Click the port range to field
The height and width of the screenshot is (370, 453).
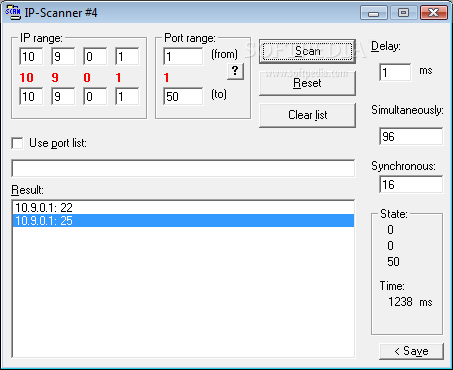pos(183,96)
